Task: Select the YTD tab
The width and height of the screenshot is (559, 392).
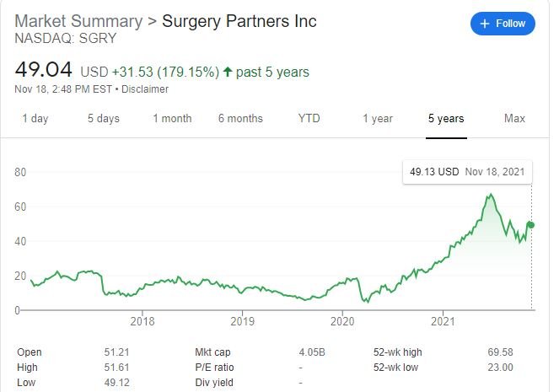Action: (x=309, y=118)
